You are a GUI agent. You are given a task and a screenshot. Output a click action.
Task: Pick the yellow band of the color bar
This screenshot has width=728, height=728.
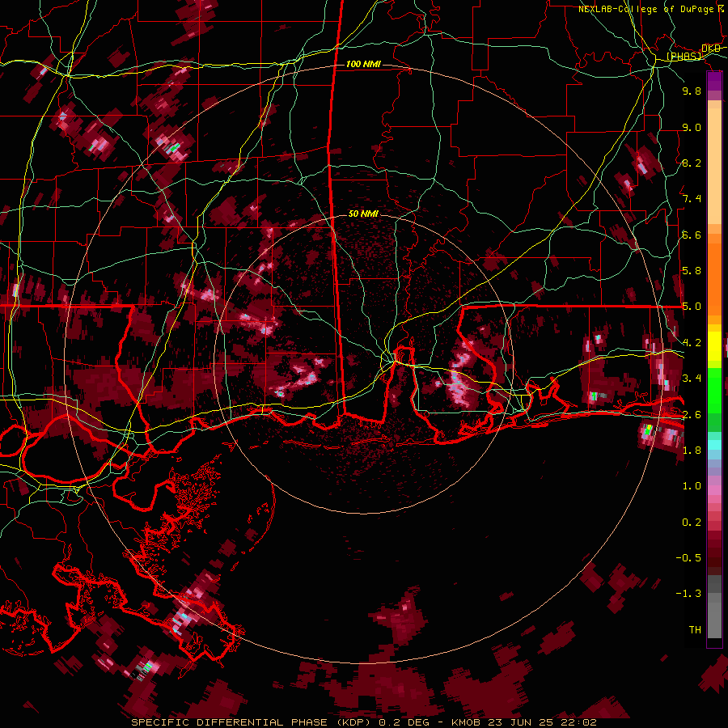click(714, 346)
